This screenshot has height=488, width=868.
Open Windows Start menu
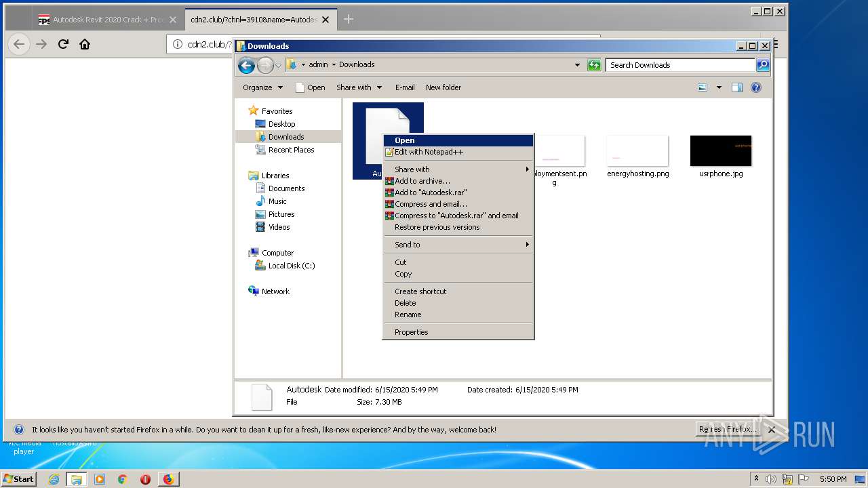[19, 479]
